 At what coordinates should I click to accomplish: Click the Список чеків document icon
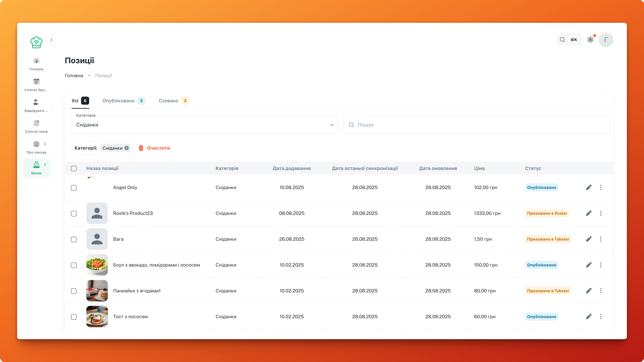tap(36, 123)
